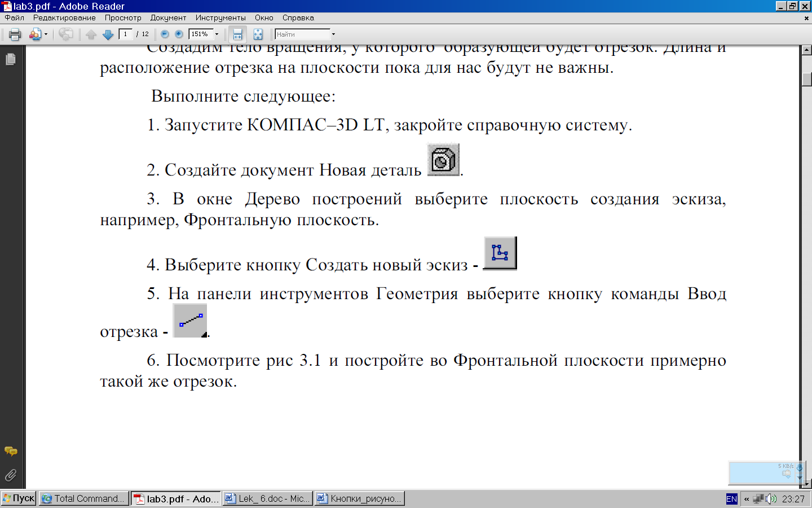Open the Пуск start menu

[19, 498]
